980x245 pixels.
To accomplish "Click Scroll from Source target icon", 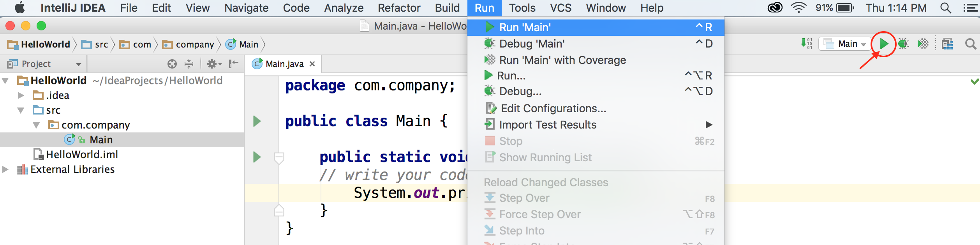I will click(x=172, y=64).
